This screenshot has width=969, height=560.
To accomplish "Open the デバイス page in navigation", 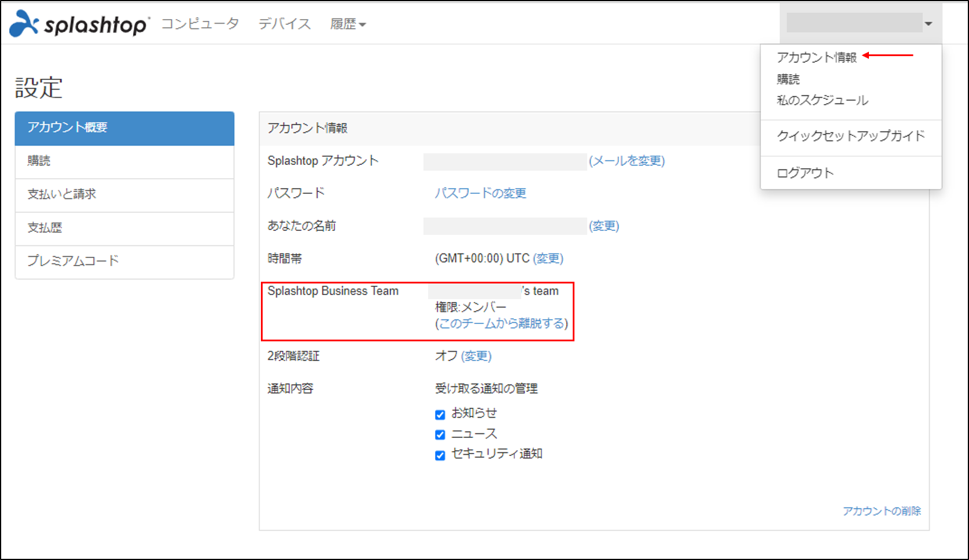I will click(285, 24).
